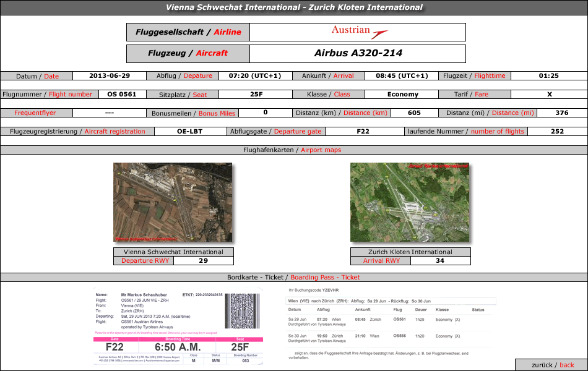Open the Vienna Schwechat airport map thumbnail

point(173,202)
